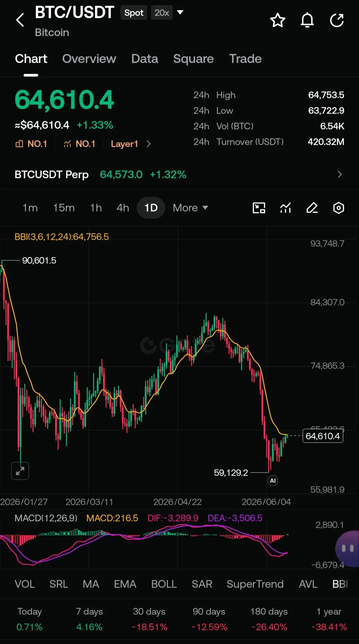Open the Chart tab

click(x=31, y=59)
